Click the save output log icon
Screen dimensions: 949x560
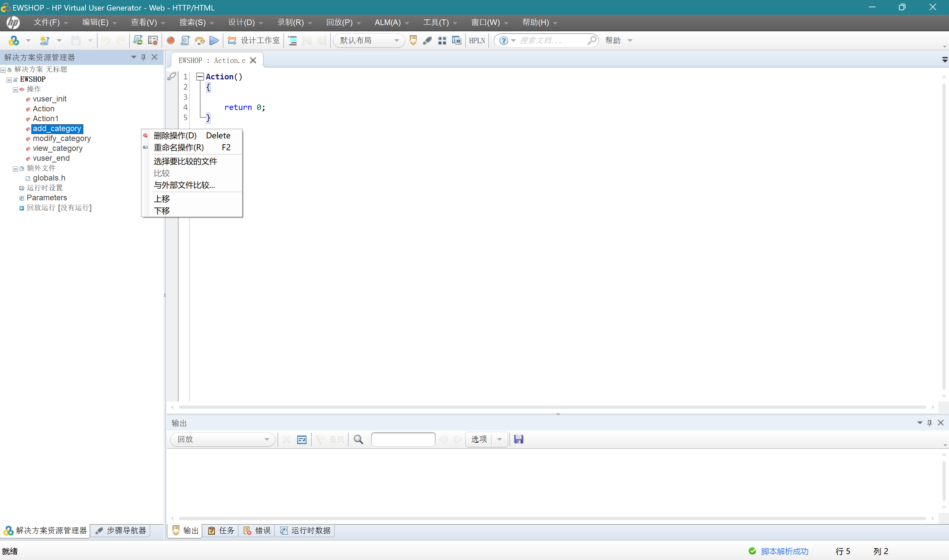click(518, 439)
